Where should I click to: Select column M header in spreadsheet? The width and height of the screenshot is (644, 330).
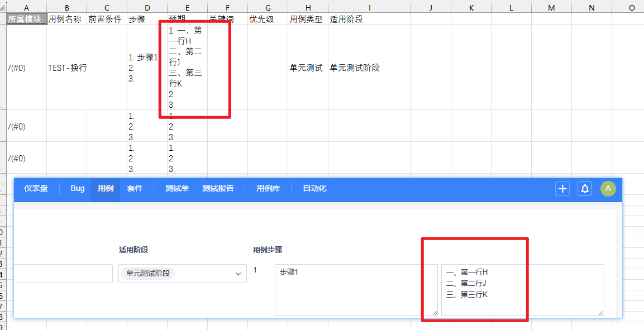point(552,8)
